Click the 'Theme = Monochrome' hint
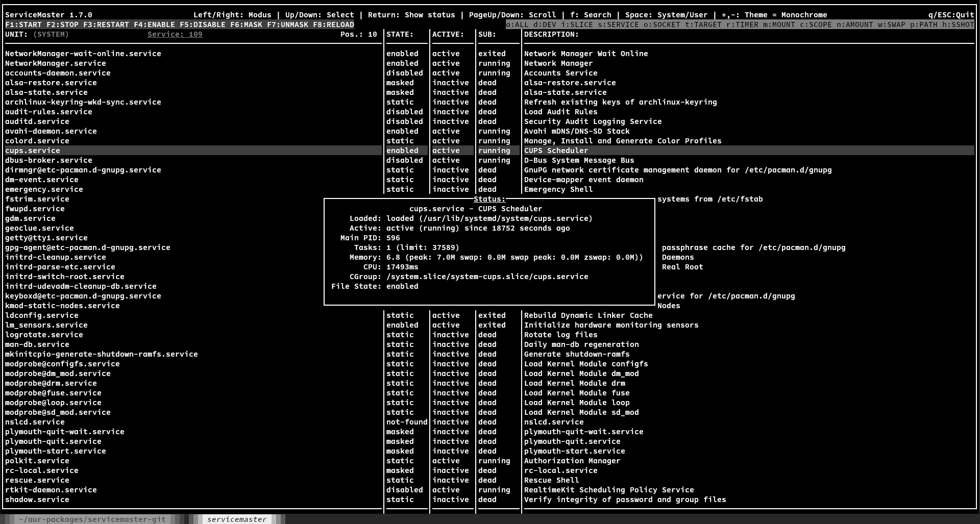This screenshot has width=980, height=524. click(786, 15)
